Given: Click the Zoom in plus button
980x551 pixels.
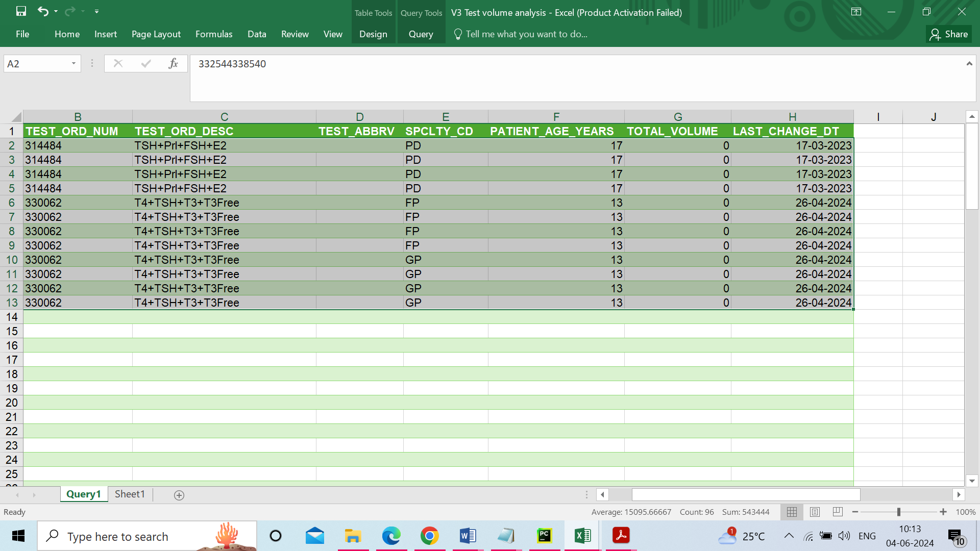Looking at the screenshot, I should (x=943, y=512).
